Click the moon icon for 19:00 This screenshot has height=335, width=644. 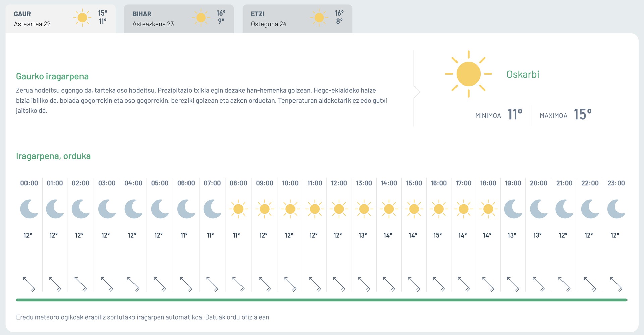pos(513,209)
